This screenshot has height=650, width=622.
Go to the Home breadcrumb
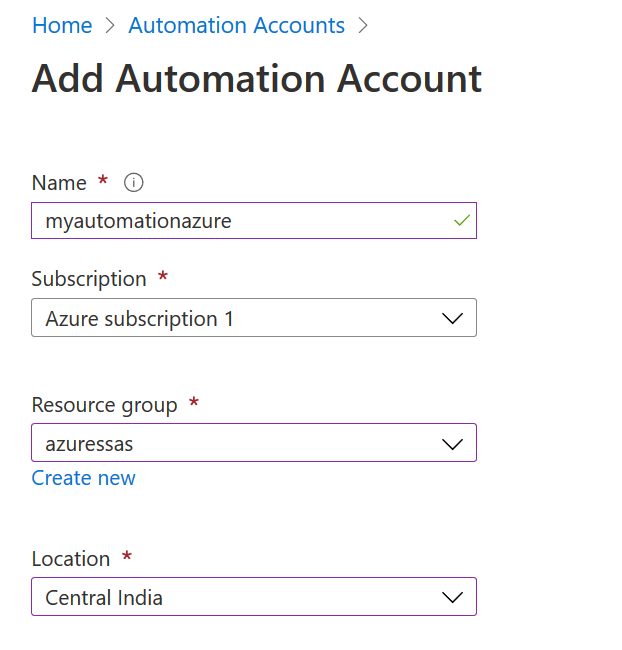[62, 26]
